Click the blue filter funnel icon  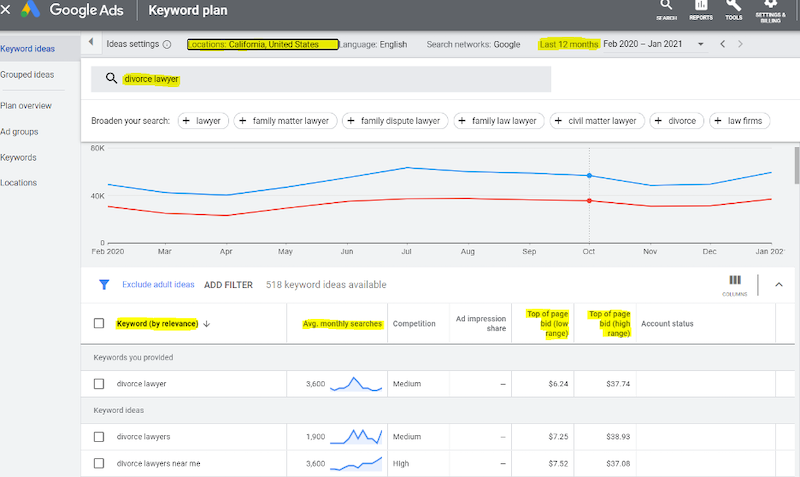(103, 285)
